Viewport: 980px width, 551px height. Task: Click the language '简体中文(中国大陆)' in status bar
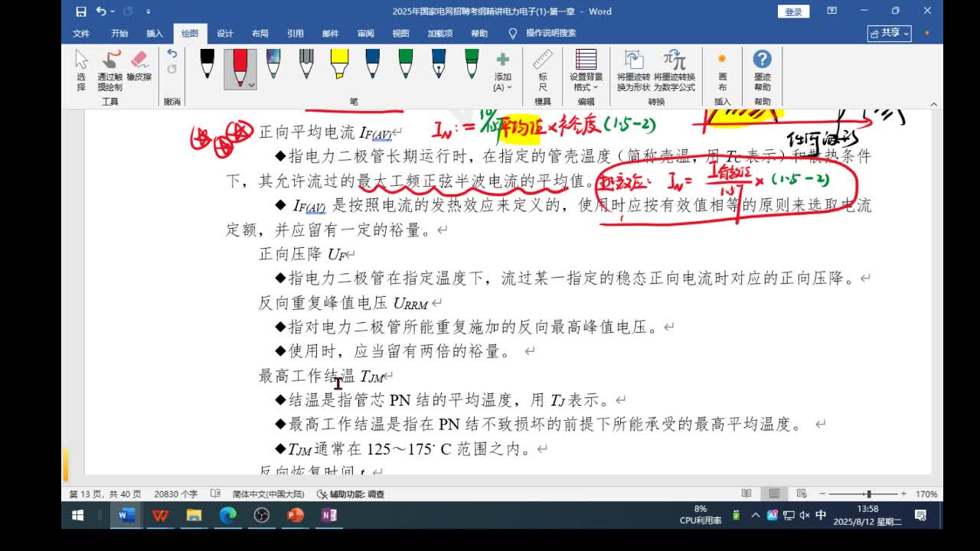coord(268,494)
